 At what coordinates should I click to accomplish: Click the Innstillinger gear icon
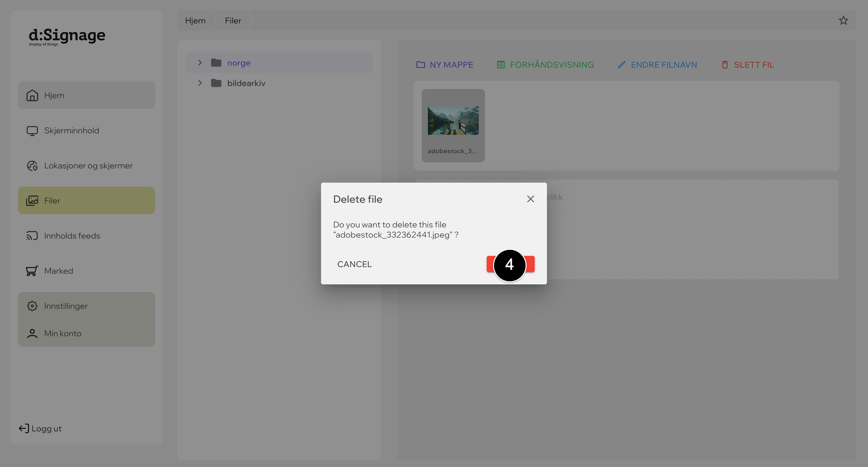pyautogui.click(x=32, y=306)
